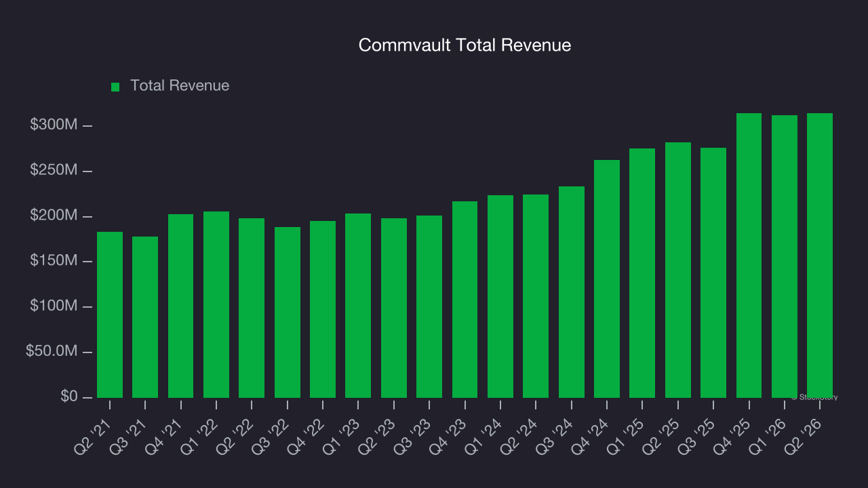Click the revenue bar for Q4 '21
This screenshot has height=488, width=868.
tap(181, 306)
